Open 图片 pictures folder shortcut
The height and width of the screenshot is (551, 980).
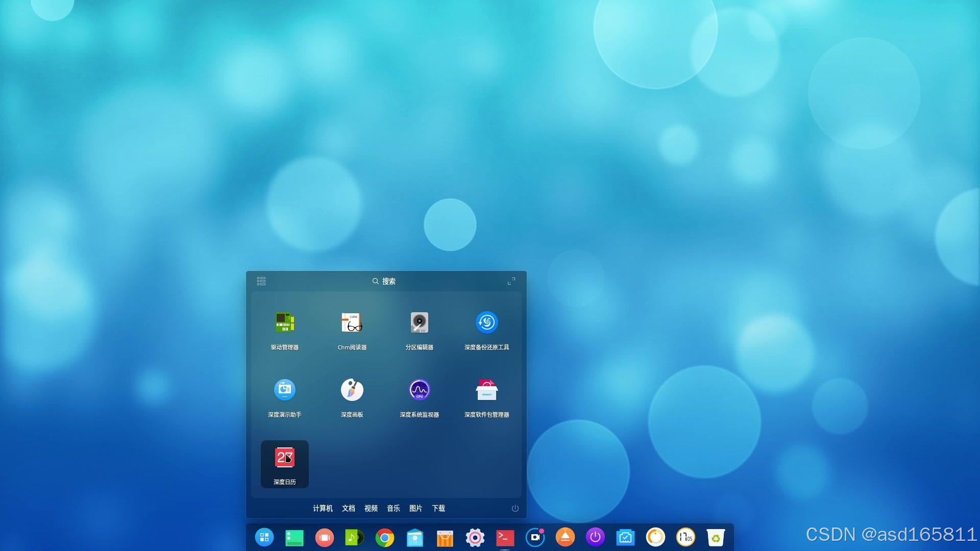point(416,508)
